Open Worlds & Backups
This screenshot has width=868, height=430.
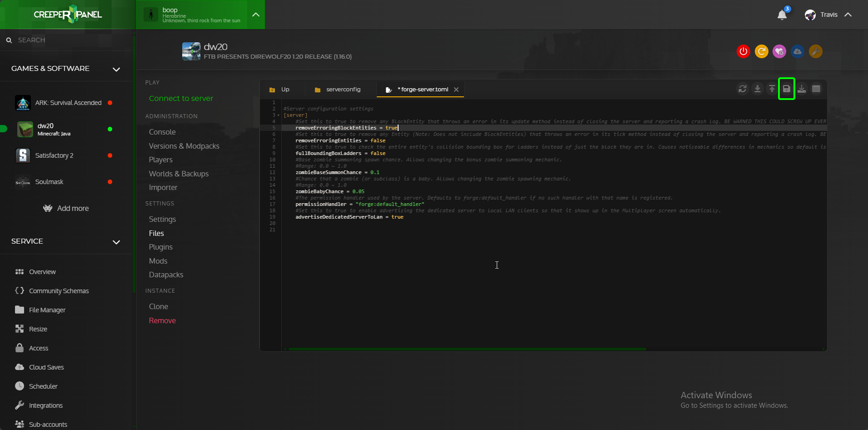179,174
